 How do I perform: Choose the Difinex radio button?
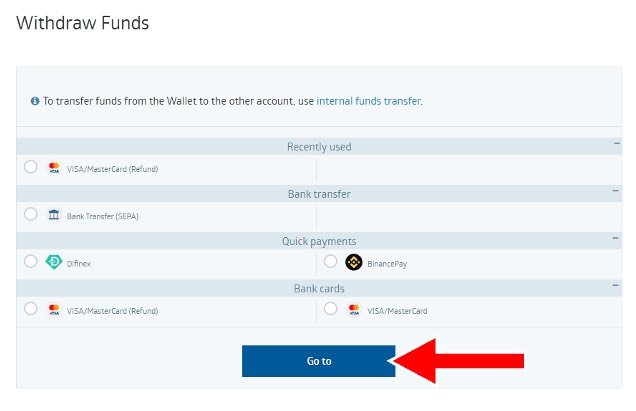[31, 261]
